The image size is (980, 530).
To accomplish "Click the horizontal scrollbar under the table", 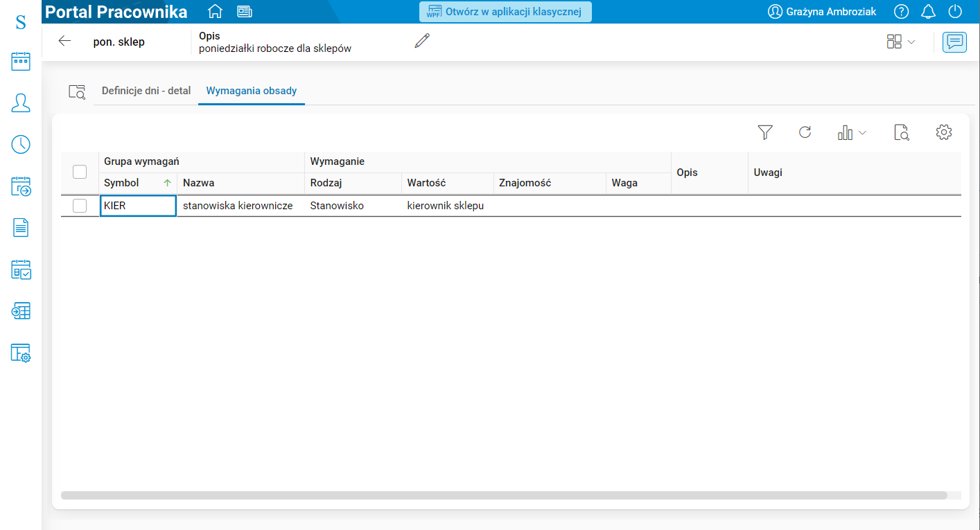I will (x=504, y=495).
